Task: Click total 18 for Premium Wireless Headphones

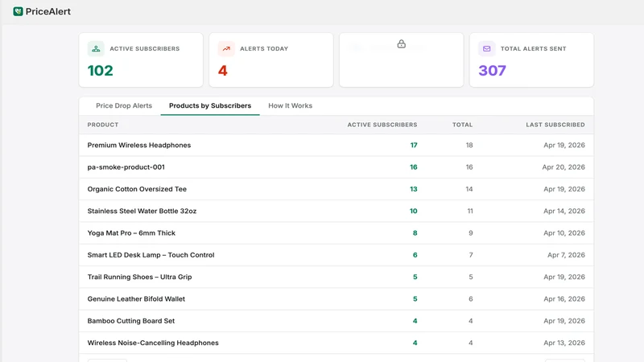Action: [x=469, y=146]
